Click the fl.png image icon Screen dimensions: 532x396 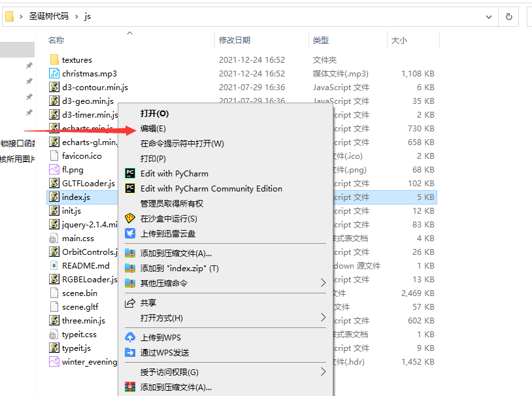54,169
